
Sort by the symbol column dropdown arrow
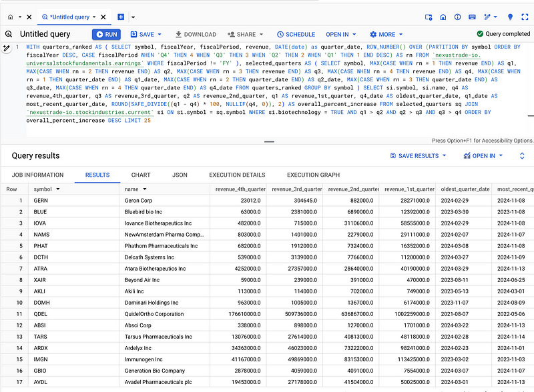tap(58, 189)
